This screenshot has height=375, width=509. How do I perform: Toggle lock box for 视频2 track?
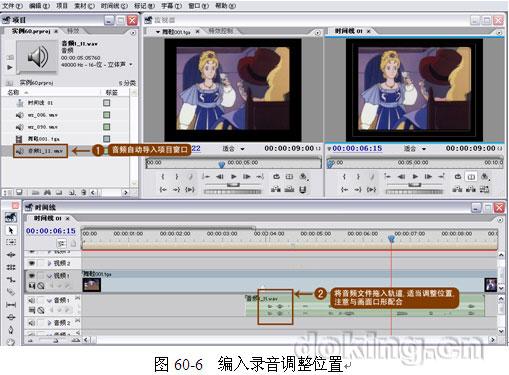click(x=41, y=263)
